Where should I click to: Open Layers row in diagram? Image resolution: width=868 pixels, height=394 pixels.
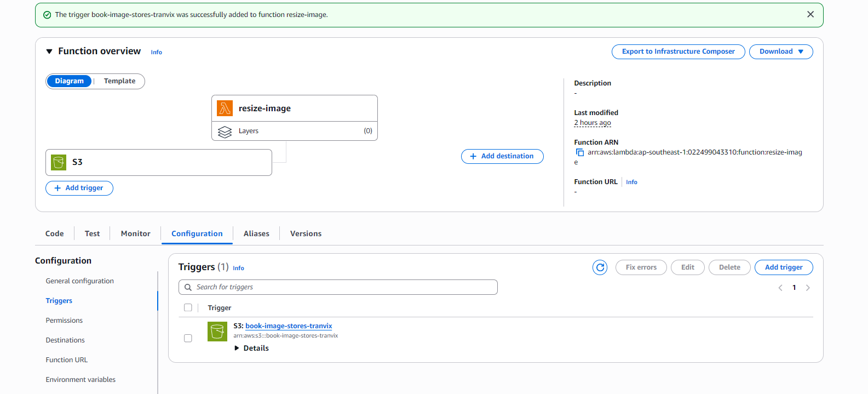[x=295, y=131]
